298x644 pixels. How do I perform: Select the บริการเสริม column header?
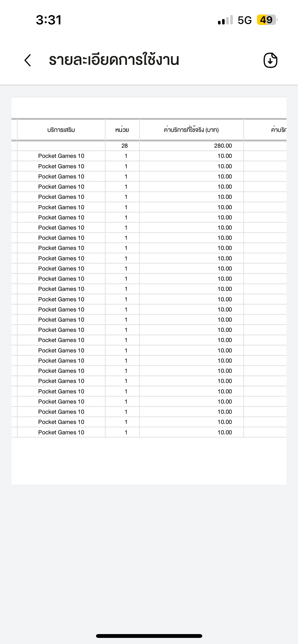pyautogui.click(x=61, y=130)
